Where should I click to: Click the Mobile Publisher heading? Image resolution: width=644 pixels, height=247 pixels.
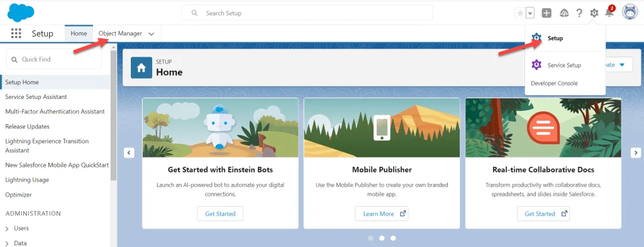(x=382, y=169)
